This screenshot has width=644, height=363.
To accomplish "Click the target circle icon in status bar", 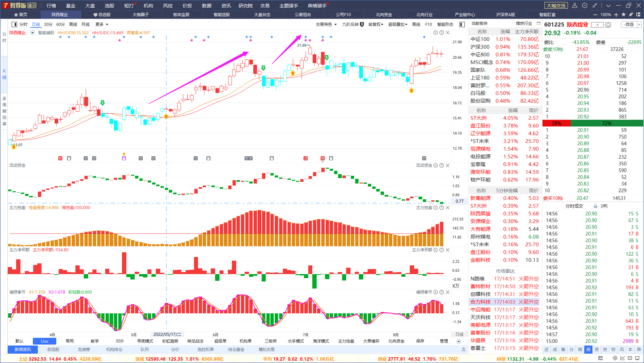I will [x=615, y=358].
